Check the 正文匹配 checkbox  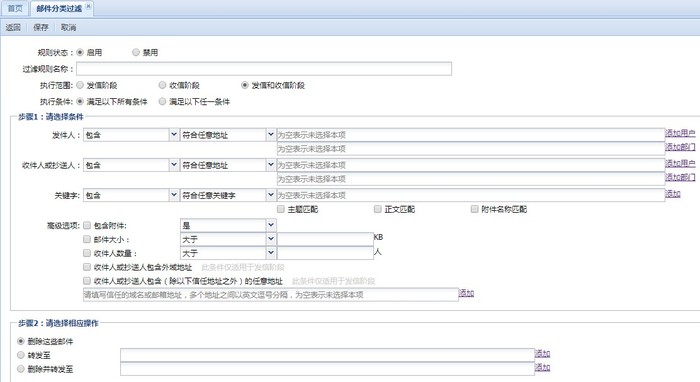point(378,209)
